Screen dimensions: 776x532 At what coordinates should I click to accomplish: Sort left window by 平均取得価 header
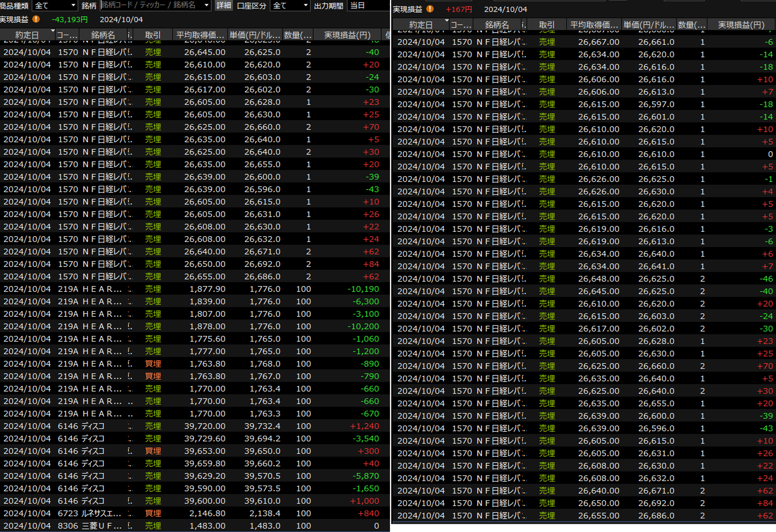coord(200,35)
